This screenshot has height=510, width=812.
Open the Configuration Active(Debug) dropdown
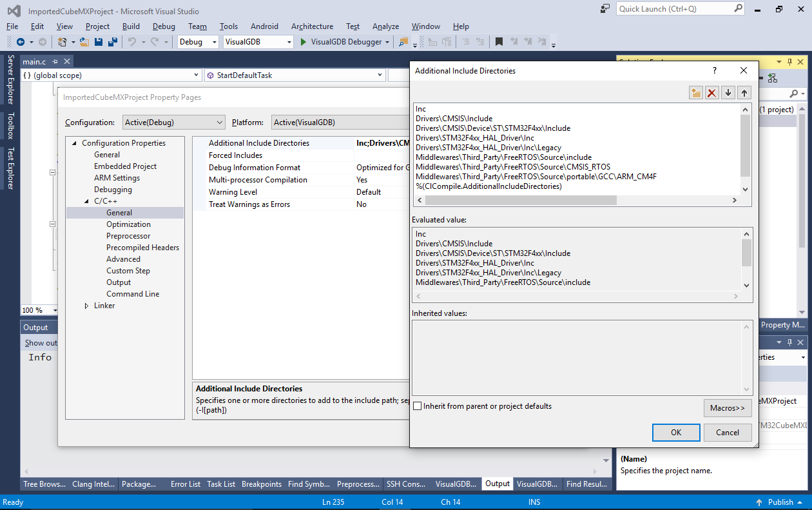[173, 122]
